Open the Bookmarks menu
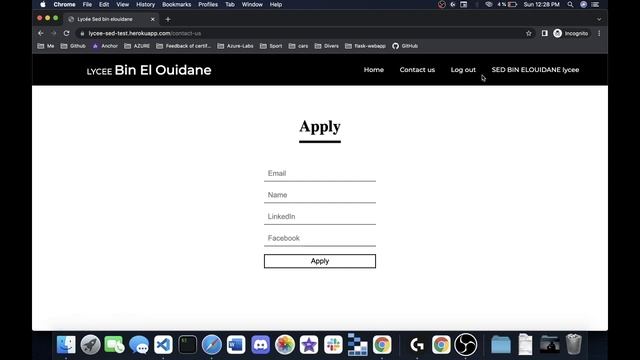The image size is (640, 360). tap(176, 4)
